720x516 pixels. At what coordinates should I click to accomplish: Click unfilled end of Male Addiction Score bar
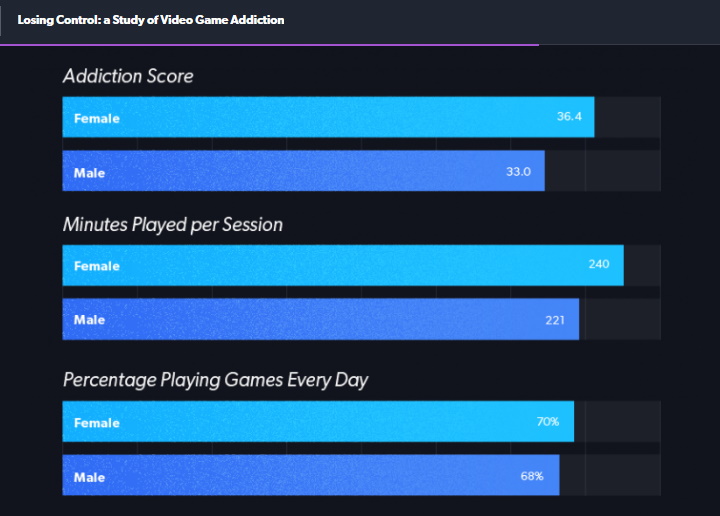(x=602, y=172)
